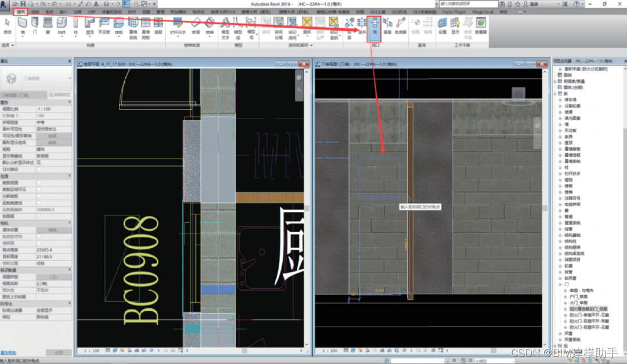The width and height of the screenshot is (627, 364).
Task: Select the 模型线 (Model Line) tool
Action: [x=238, y=28]
